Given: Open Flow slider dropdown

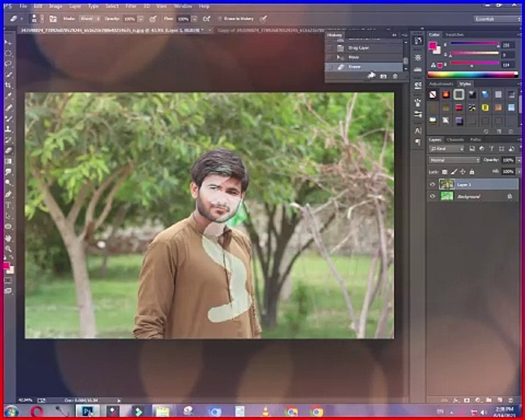Looking at the screenshot, I should point(194,19).
